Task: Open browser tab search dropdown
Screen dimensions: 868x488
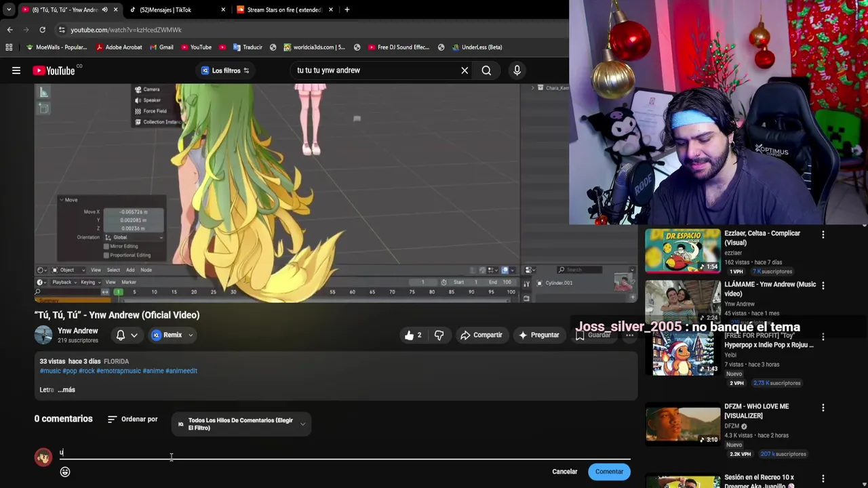Action: (x=8, y=9)
